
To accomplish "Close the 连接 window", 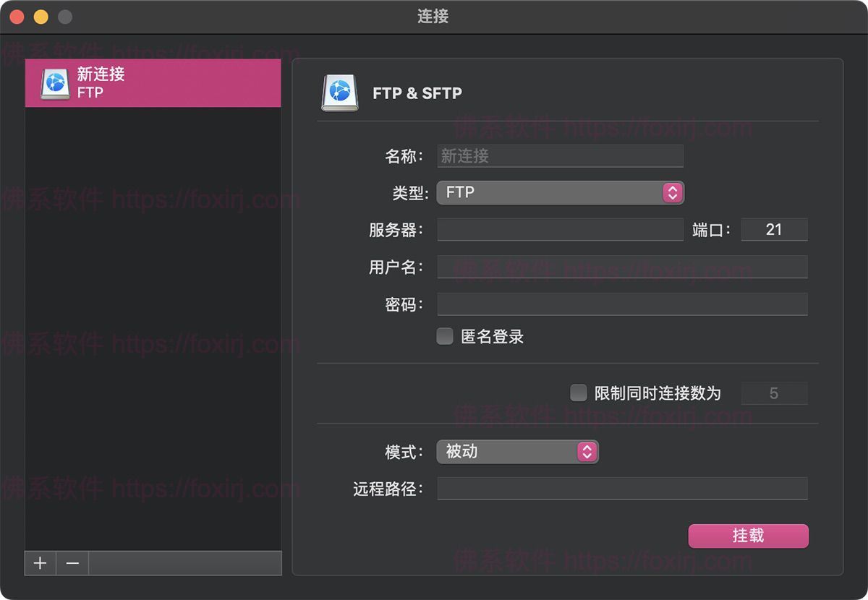I will point(17,17).
